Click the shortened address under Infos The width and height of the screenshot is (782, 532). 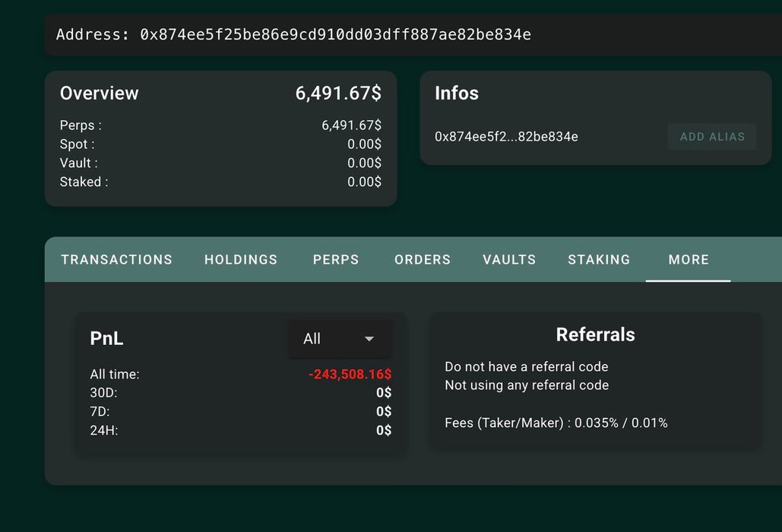tap(506, 137)
